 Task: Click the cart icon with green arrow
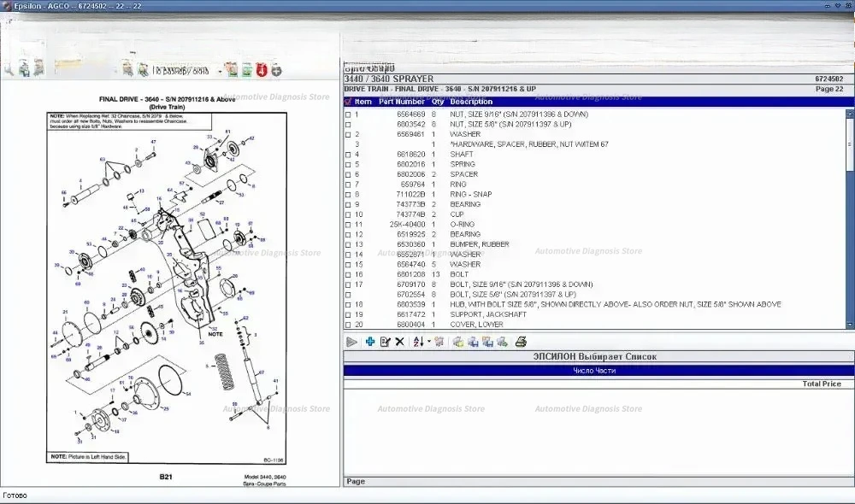pos(502,342)
